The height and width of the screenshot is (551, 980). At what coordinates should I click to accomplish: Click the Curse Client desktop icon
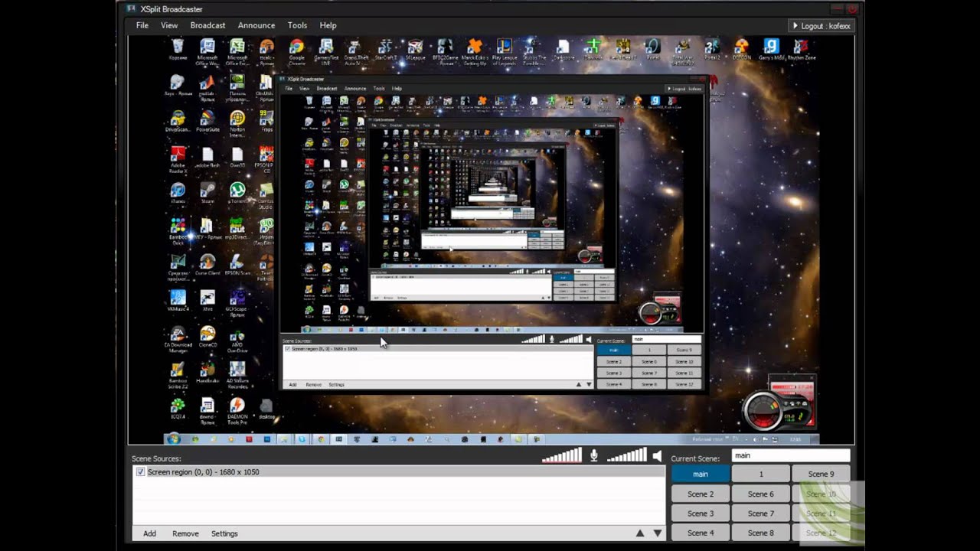pos(207,264)
